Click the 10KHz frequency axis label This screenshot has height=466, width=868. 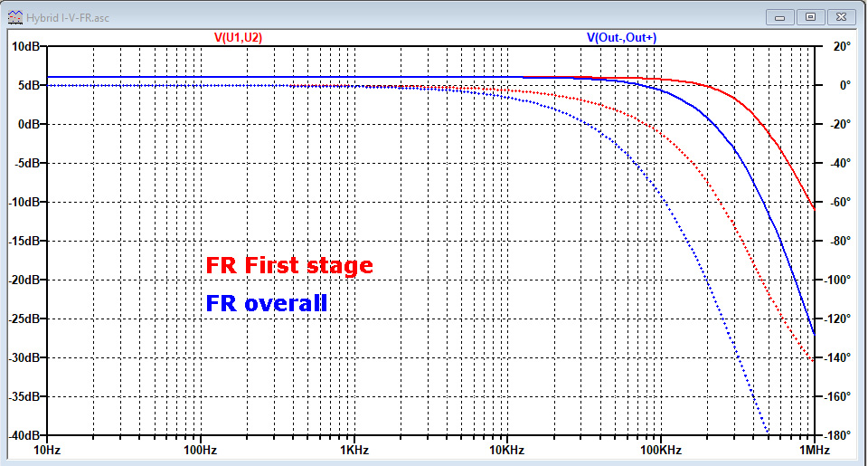507,450
